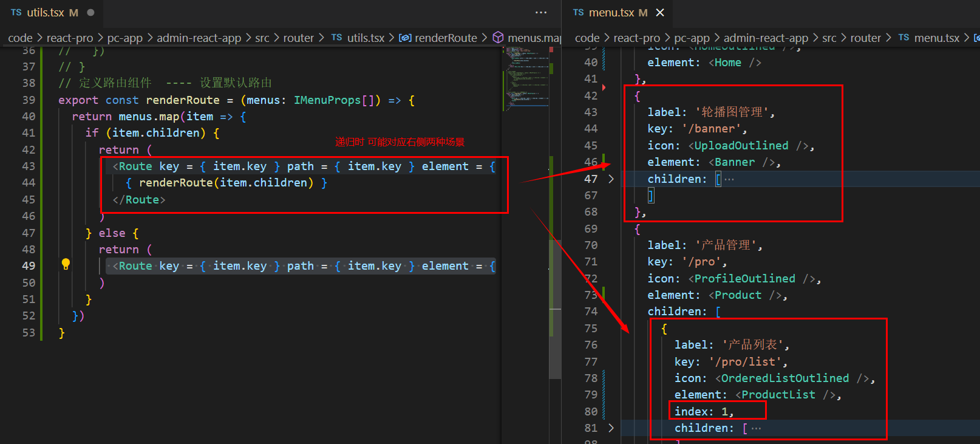Click the <Route tag on line 49
The height and width of the screenshot is (444, 980).
(132, 265)
